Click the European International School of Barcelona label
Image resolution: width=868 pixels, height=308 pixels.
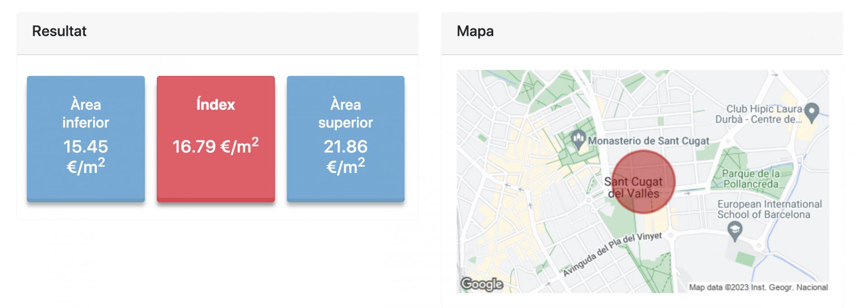pyautogui.click(x=769, y=209)
